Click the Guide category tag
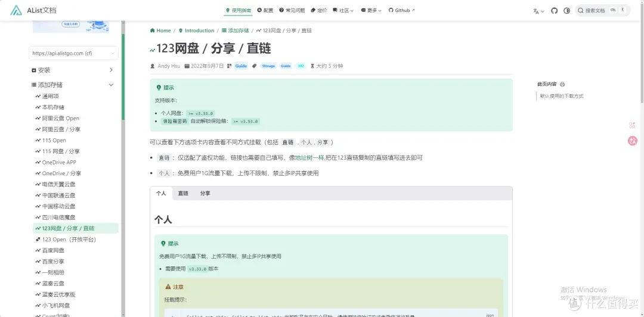 (241, 66)
